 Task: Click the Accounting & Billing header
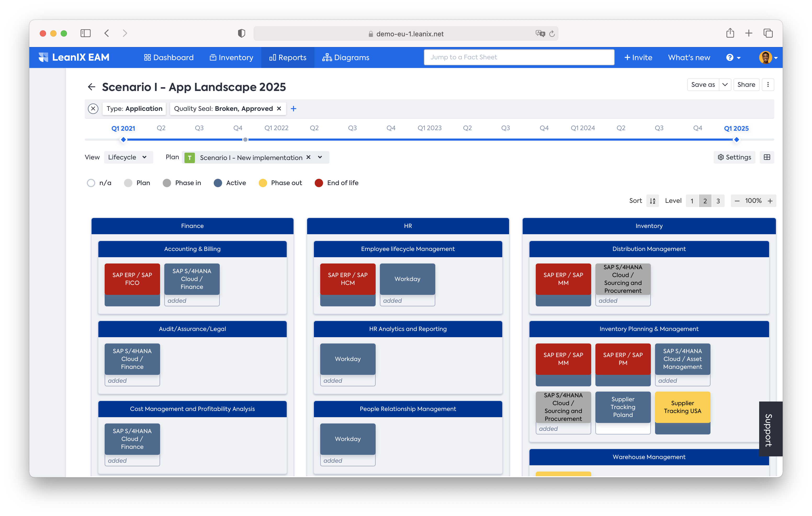[192, 249]
